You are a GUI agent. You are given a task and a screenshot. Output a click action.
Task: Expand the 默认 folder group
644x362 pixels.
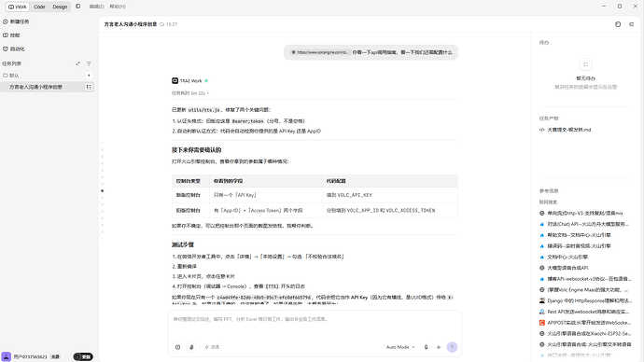pyautogui.click(x=11, y=76)
